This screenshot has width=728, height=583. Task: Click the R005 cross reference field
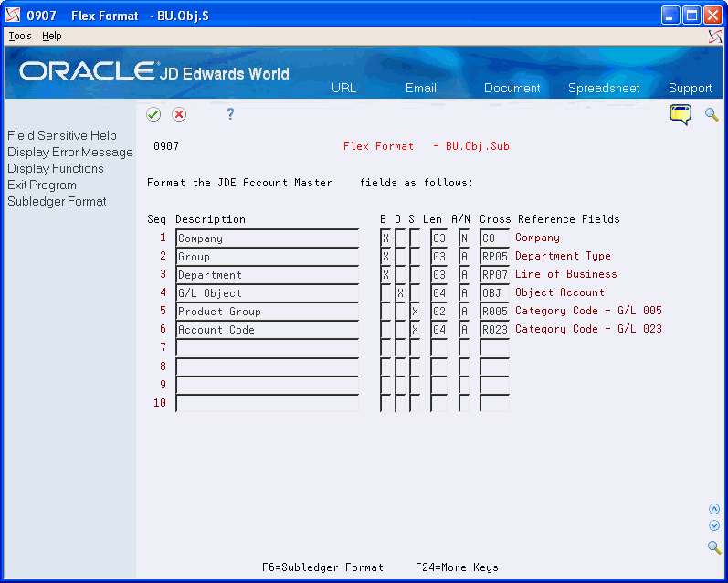[x=494, y=312]
